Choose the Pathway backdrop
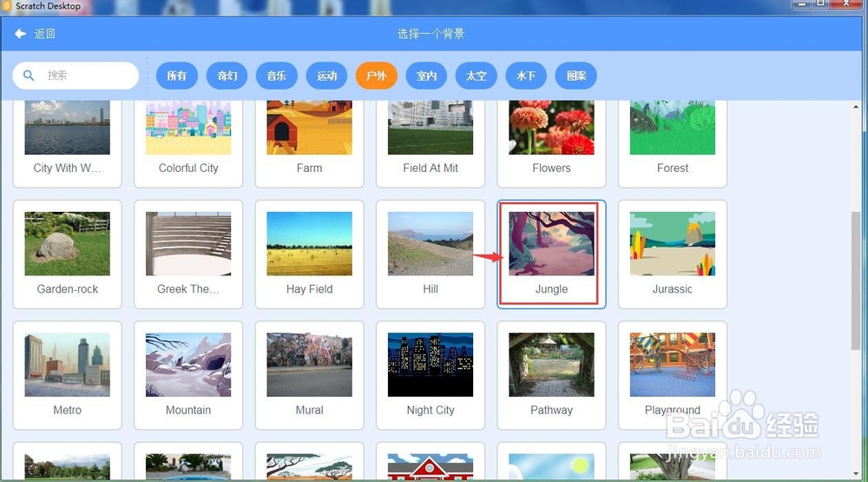Screen dimensions: 868x482 (551, 375)
